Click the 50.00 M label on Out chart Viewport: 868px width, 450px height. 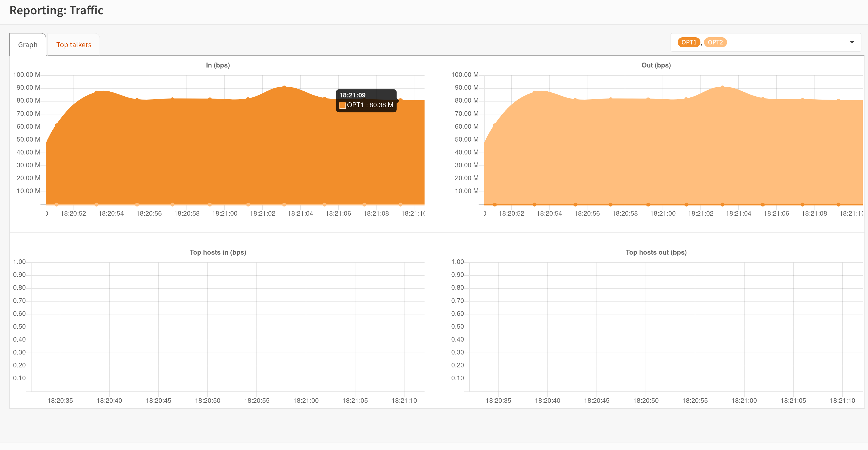pos(466,139)
